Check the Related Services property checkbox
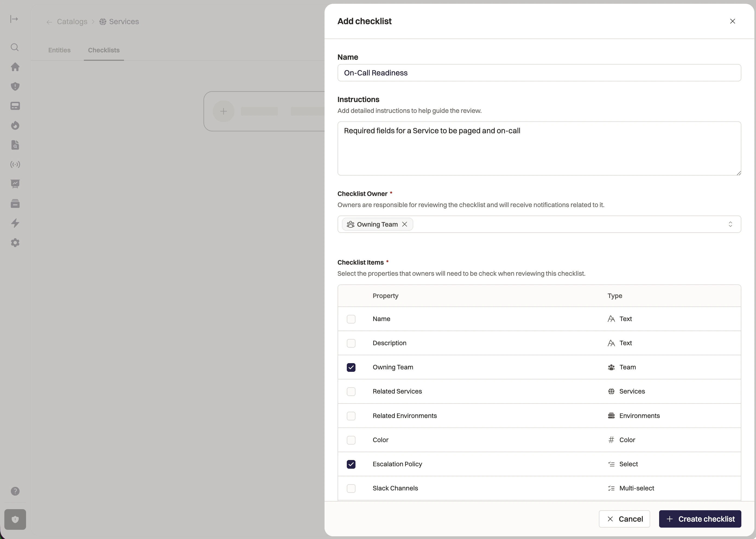Image resolution: width=756 pixels, height=539 pixels. tap(351, 392)
